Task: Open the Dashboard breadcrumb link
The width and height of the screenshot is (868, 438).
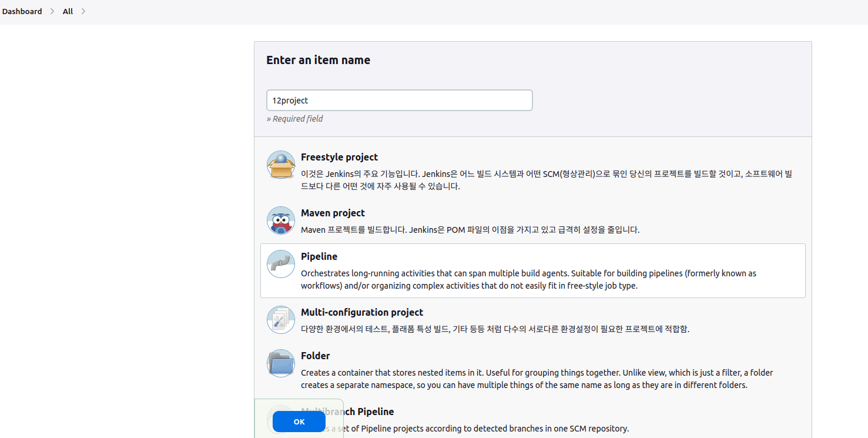Action: point(22,11)
